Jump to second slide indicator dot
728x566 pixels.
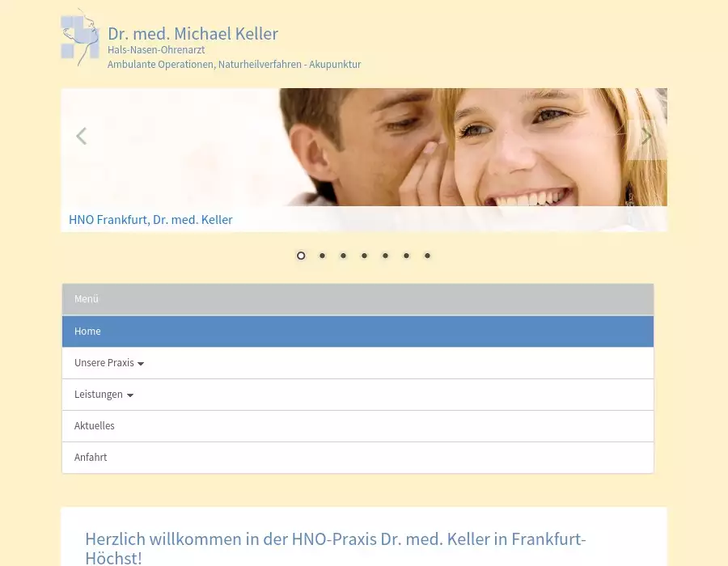pos(322,256)
